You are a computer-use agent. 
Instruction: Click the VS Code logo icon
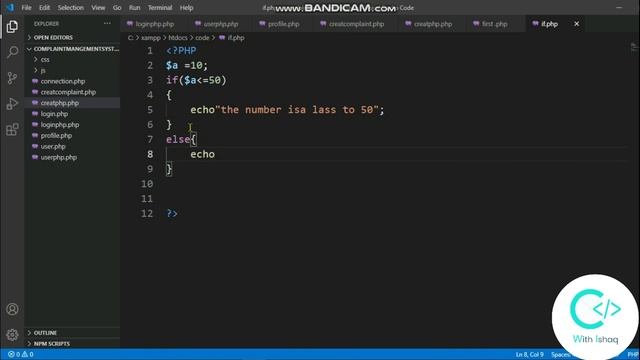click(x=10, y=7)
